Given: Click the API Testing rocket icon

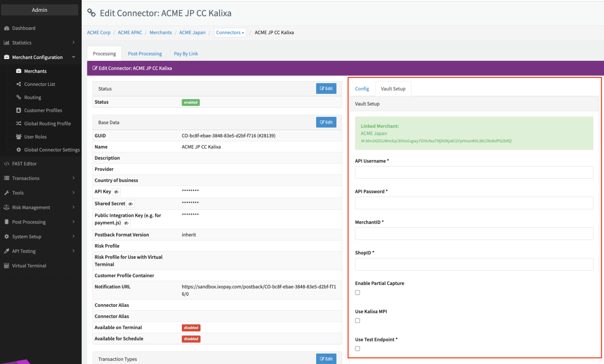Looking at the screenshot, I should pyautogui.click(x=7, y=251).
